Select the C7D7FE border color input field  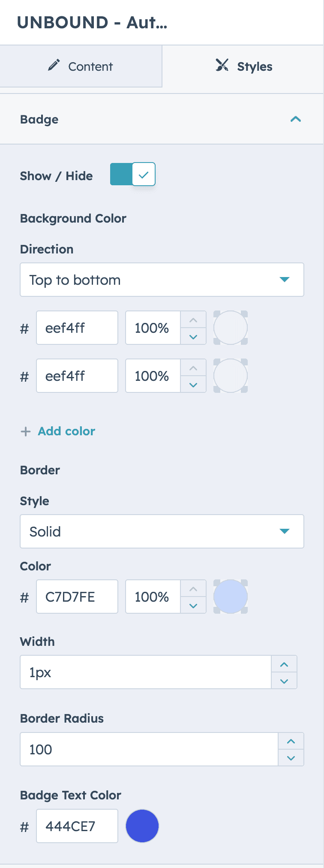click(77, 596)
